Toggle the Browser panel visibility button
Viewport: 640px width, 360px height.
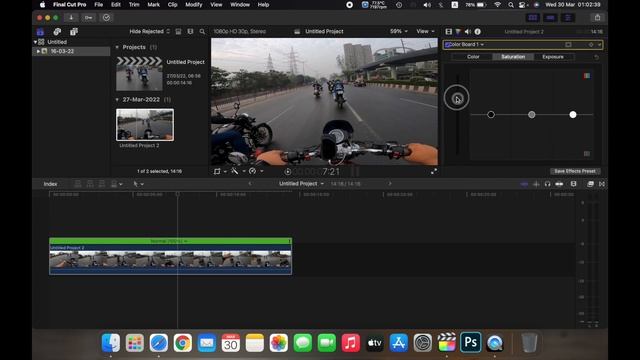point(533,18)
